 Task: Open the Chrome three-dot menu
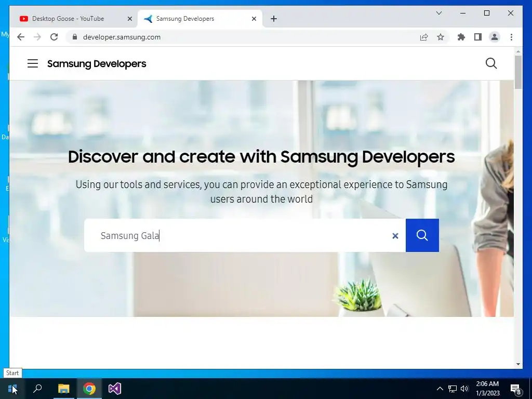(x=511, y=37)
